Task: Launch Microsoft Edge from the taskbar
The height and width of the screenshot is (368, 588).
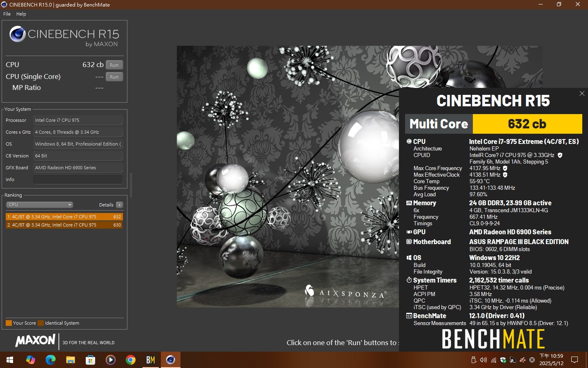Action: 51,360
